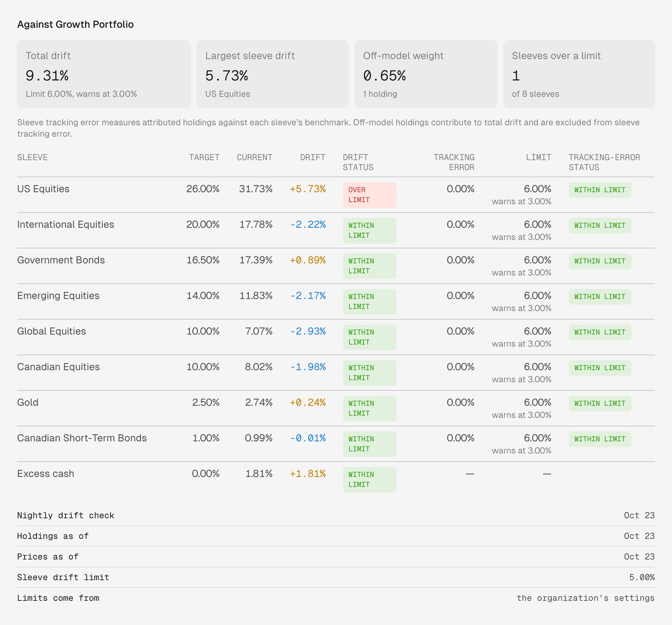Click Canadian Equities tracking-error status WITHIN LIMIT badge
This screenshot has width=672, height=625.
(600, 368)
